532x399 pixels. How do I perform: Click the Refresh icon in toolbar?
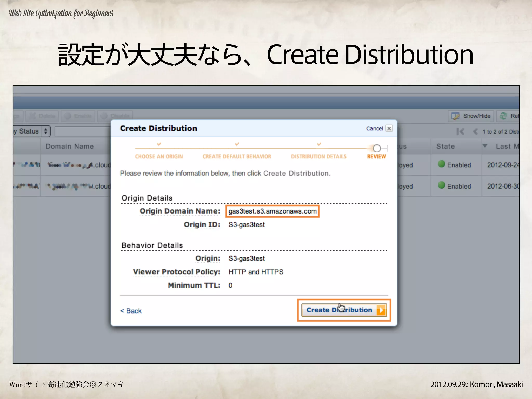click(x=503, y=116)
